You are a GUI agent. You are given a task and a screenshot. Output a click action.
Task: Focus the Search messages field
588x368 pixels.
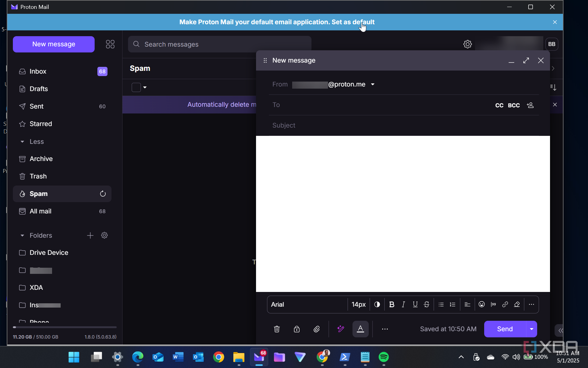tap(220, 44)
